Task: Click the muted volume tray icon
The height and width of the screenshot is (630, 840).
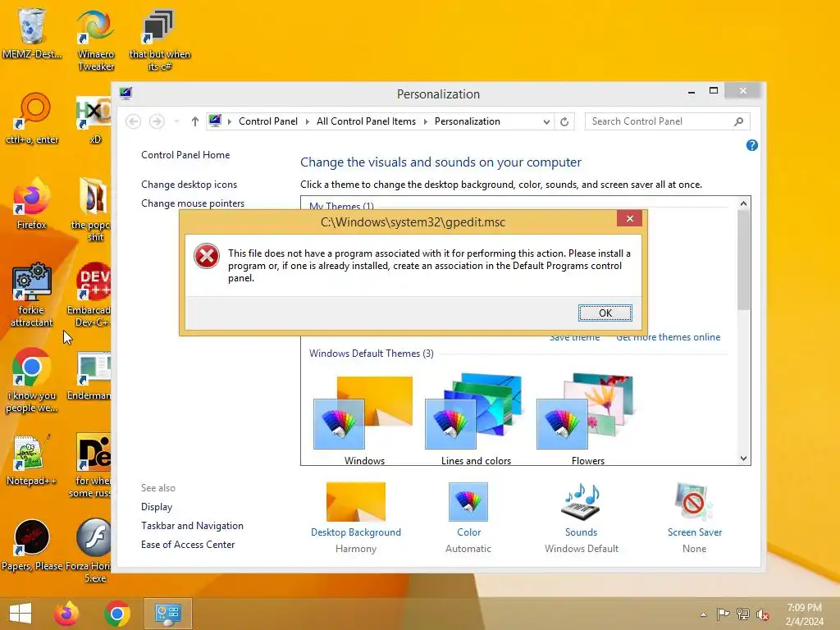Action: 763,614
